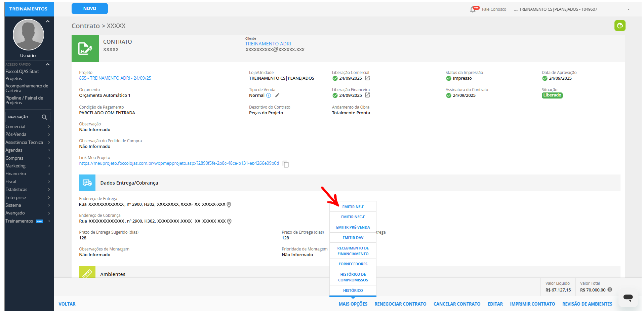Select Fornecedores option
This screenshot has width=644, height=313.
(353, 264)
